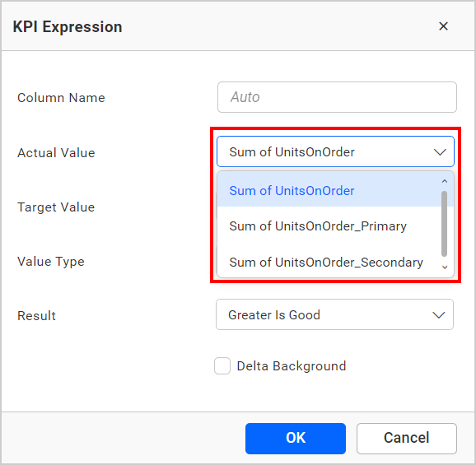The height and width of the screenshot is (465, 476).
Task: Click the Cancel button
Action: click(x=407, y=439)
